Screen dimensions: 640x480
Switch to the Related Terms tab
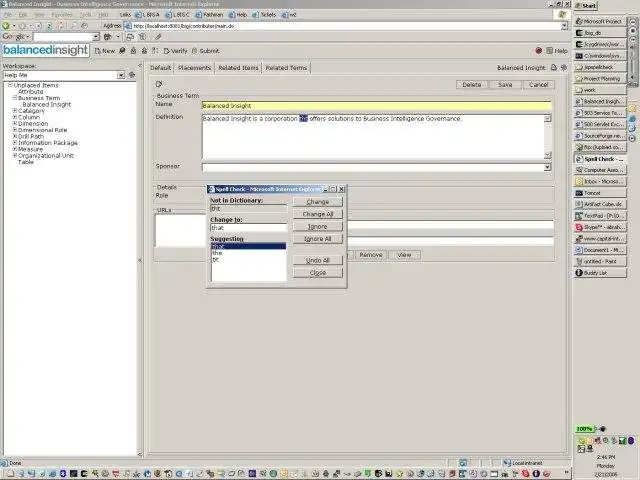tap(286, 68)
